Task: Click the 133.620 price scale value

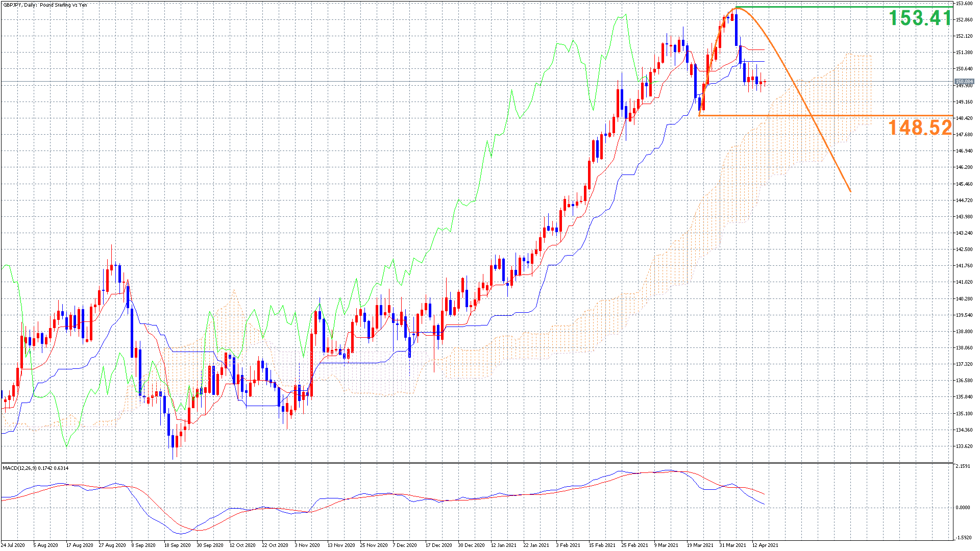Action: tap(964, 446)
